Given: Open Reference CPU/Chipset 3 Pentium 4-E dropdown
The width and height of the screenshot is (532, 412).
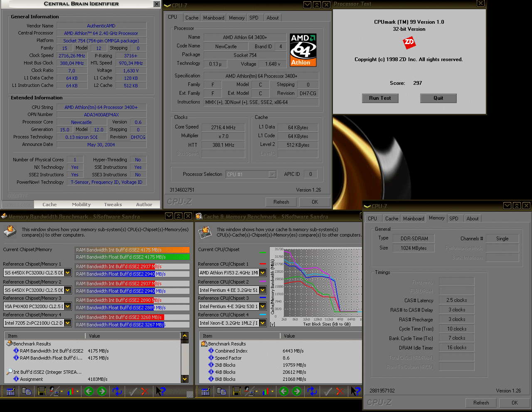Looking at the screenshot, I should point(262,306).
